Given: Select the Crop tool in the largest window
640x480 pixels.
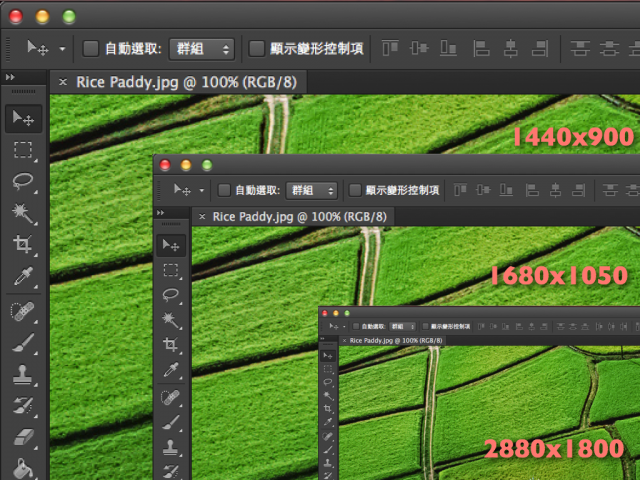Looking at the screenshot, I should coord(23,244).
